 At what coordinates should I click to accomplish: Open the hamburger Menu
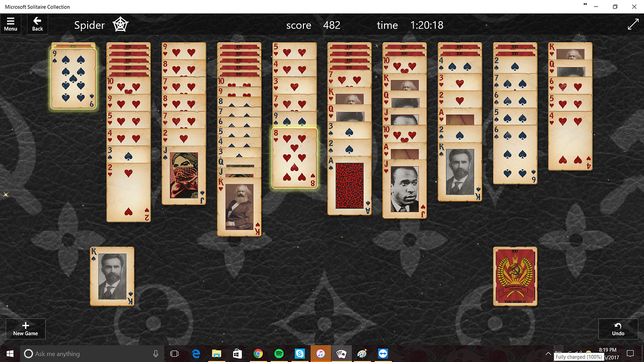click(x=11, y=24)
